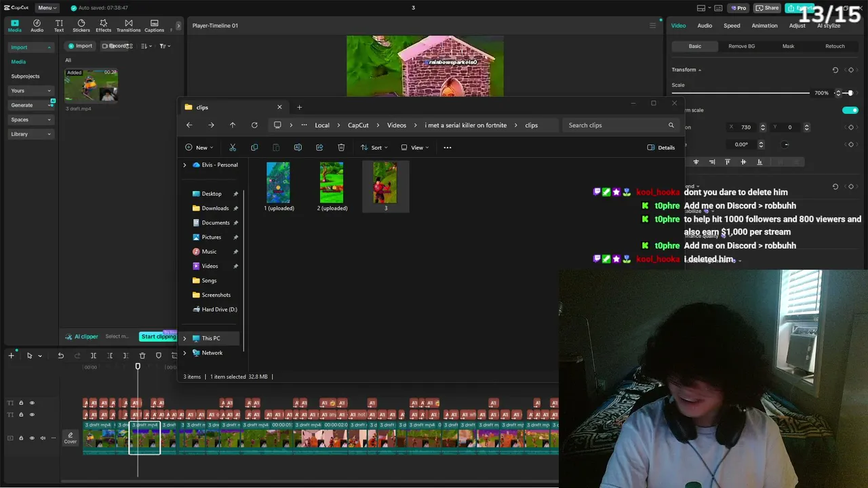Click the Search clips field in Explorer
This screenshot has width=868, height=488.
[x=621, y=125]
